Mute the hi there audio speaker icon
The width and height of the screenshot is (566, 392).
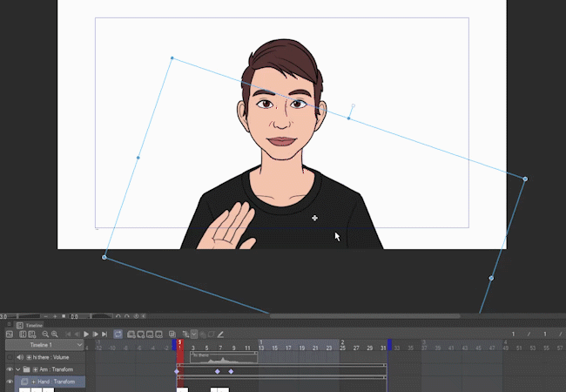click(20, 357)
